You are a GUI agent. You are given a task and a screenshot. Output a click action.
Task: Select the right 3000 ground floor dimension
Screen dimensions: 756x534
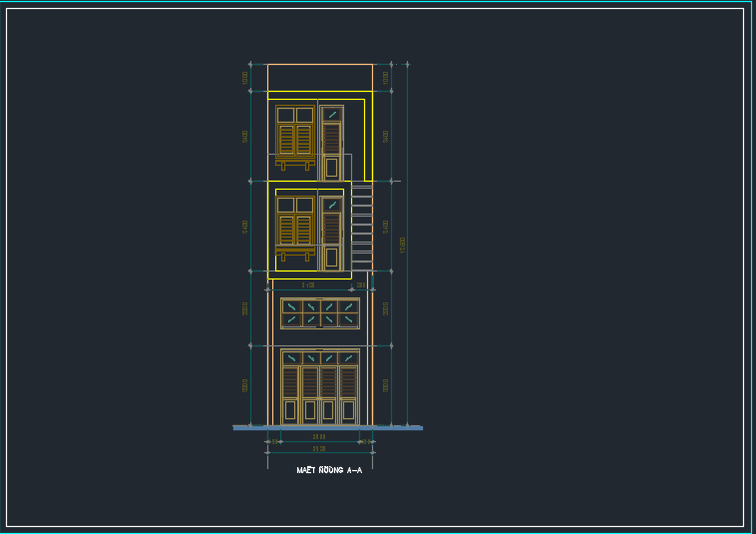point(385,385)
